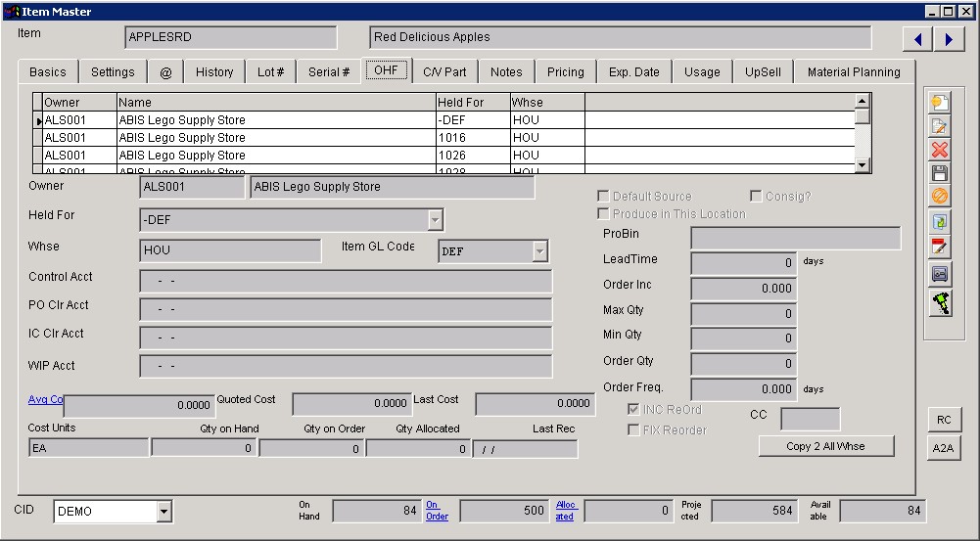Click the red X delete icon
Screen dimensions: 980x541
tap(940, 150)
